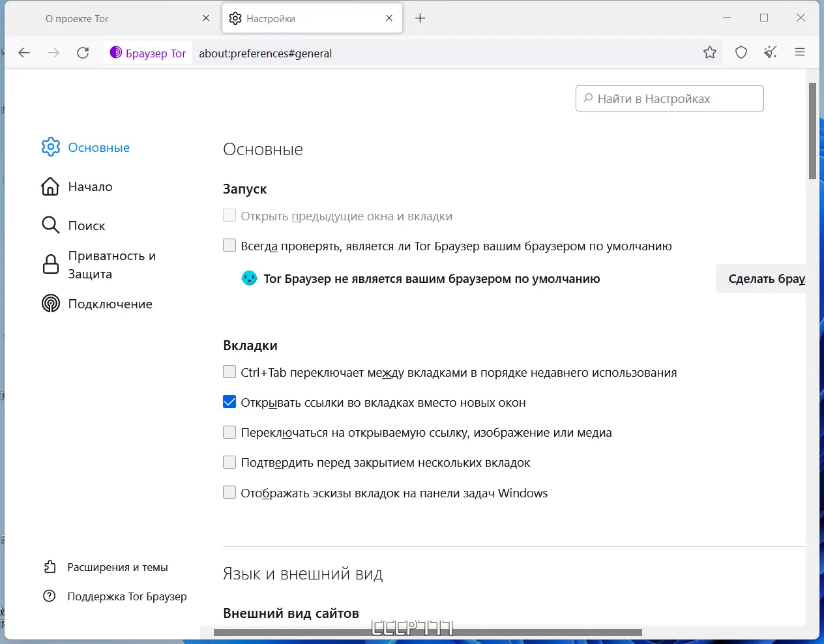Image resolution: width=824 pixels, height=644 pixels.
Task: Click the magnifier icon next to Поиск
Action: click(50, 225)
